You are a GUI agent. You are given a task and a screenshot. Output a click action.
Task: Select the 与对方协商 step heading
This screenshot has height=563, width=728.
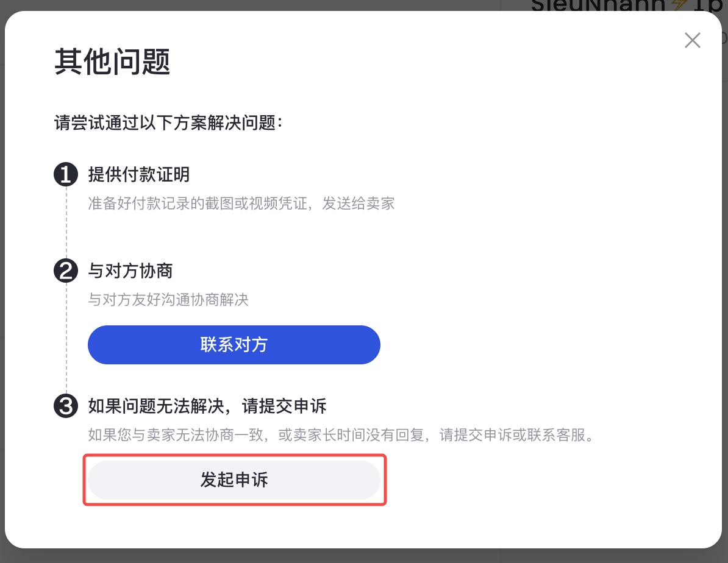pos(130,271)
